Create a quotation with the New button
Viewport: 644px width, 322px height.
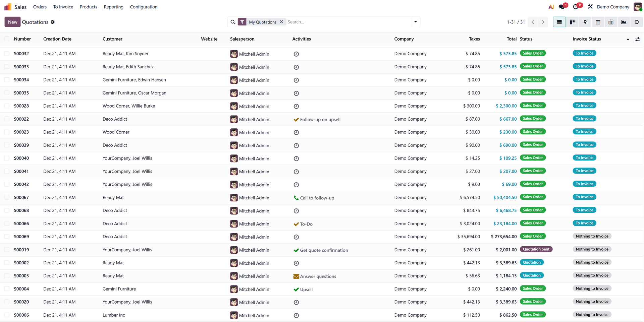point(12,22)
